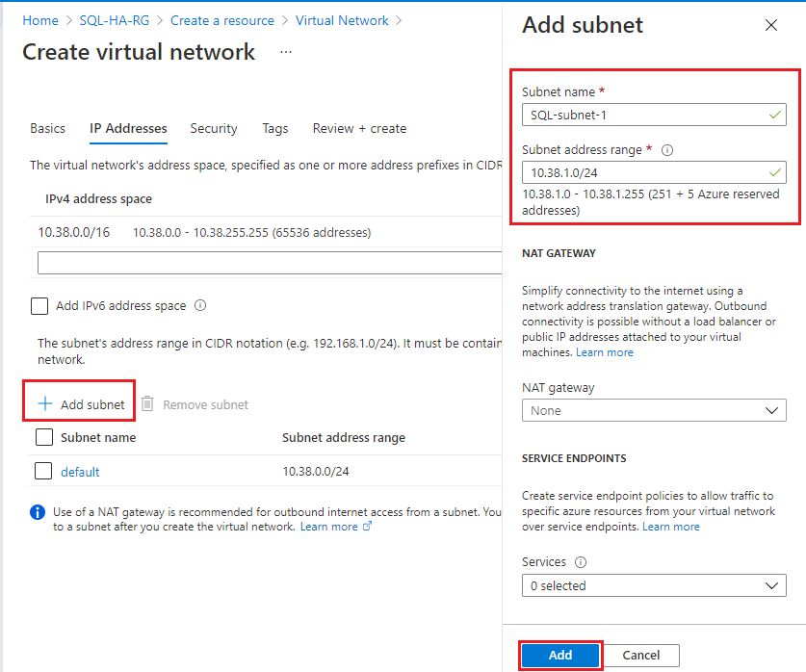806x672 pixels.
Task: Click the plus icon on Add subnet
Action: click(46, 403)
